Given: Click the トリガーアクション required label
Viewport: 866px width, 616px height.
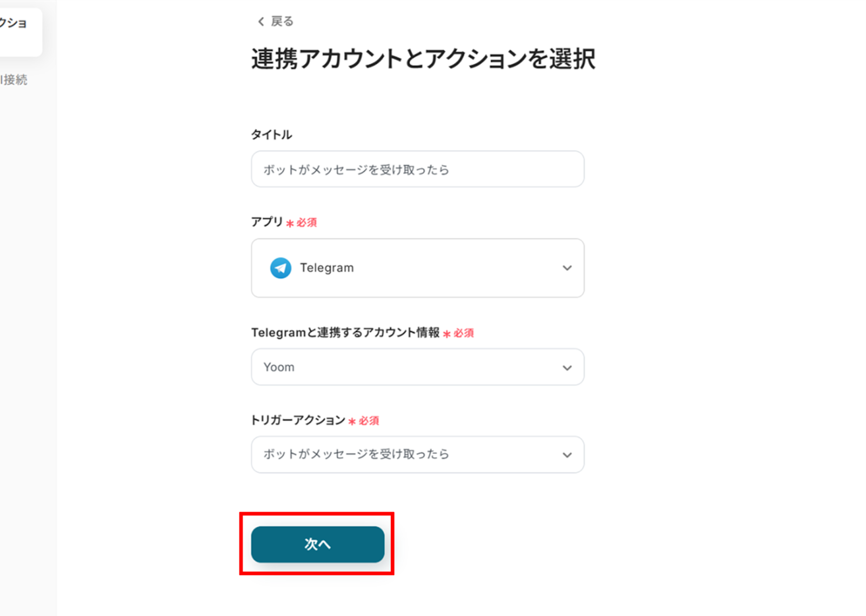Looking at the screenshot, I should [315, 420].
